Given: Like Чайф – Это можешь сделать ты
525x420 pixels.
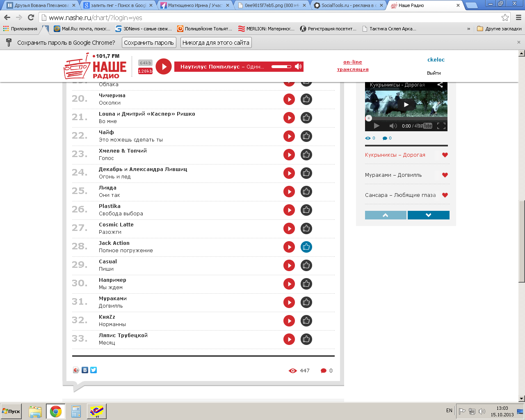Looking at the screenshot, I should [306, 136].
